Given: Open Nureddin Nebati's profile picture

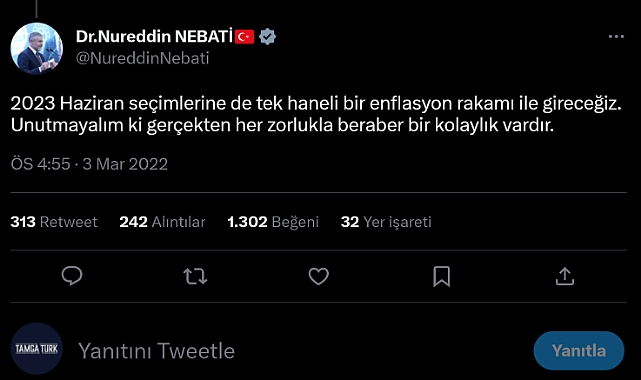Looking at the screenshot, I should point(36,49).
